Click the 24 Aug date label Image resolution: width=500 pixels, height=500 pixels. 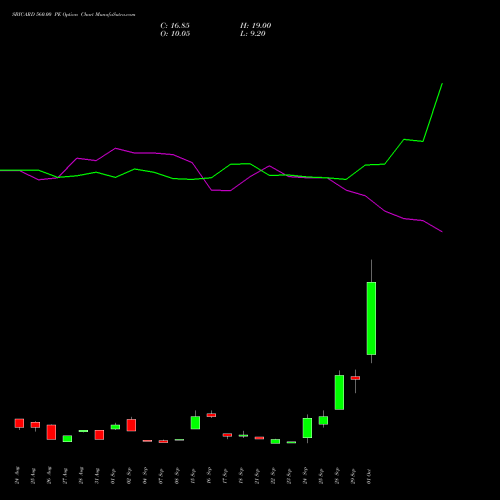[18, 475]
